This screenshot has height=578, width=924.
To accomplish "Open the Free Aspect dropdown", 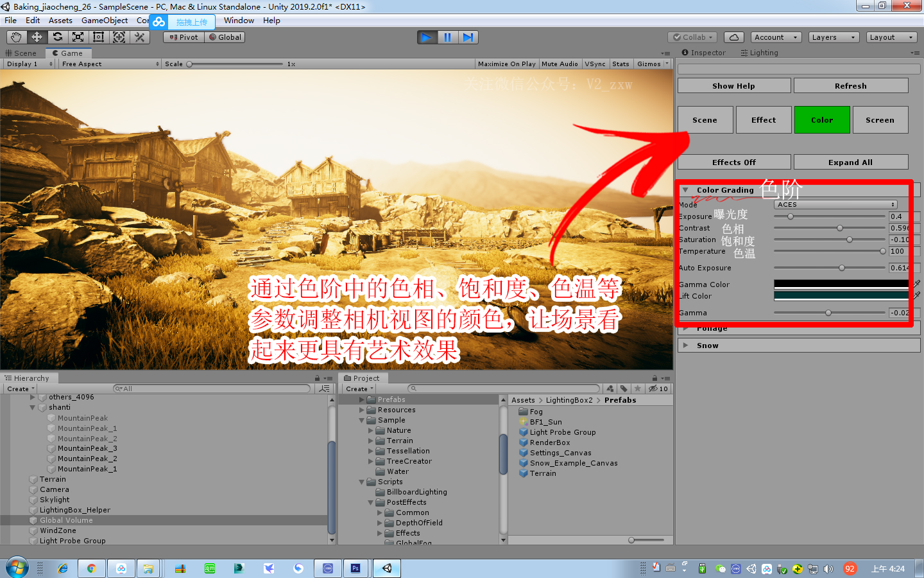I will [x=110, y=64].
